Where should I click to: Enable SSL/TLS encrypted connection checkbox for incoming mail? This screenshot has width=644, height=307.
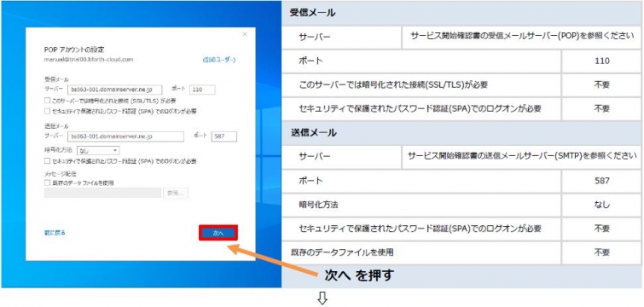[47, 100]
